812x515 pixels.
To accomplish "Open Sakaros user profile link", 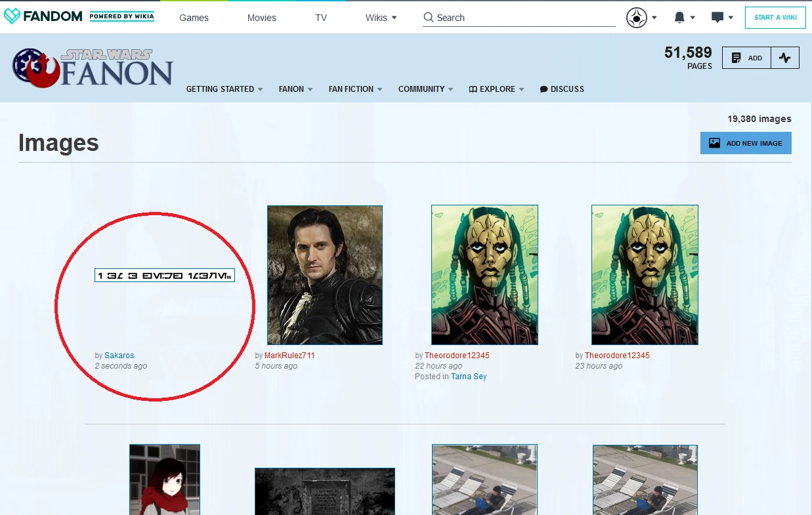I will coord(119,356).
